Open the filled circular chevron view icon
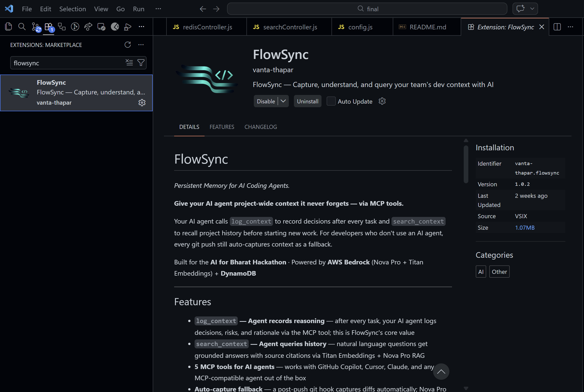The height and width of the screenshot is (392, 584). coord(115,27)
